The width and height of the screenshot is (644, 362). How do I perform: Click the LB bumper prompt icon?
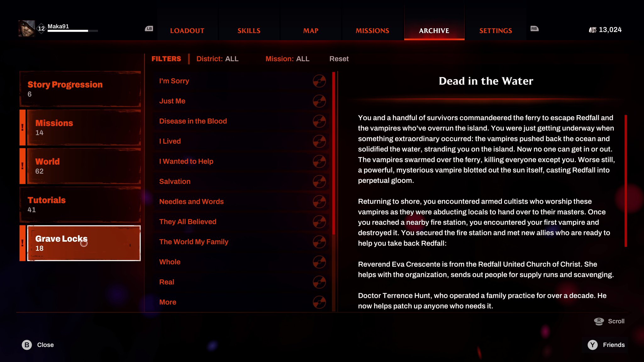tap(149, 28)
